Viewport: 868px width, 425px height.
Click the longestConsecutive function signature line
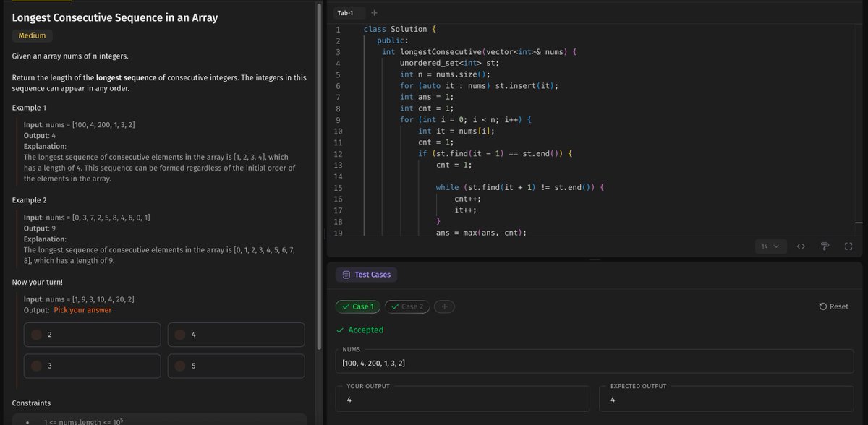(x=479, y=51)
